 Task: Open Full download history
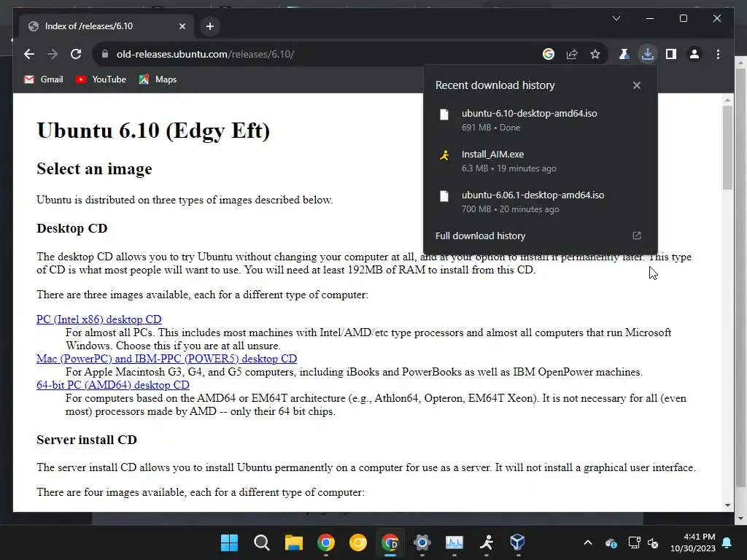click(x=541, y=236)
